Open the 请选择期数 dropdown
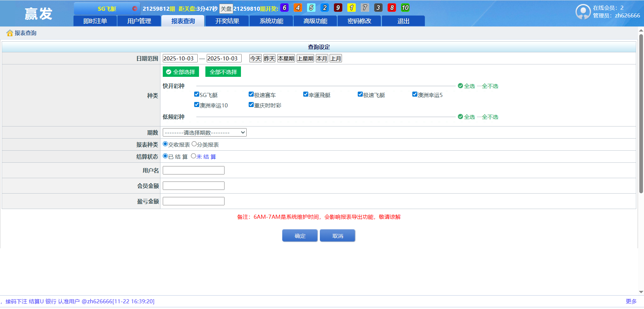Viewport: 644px width, 309px height. tap(204, 133)
